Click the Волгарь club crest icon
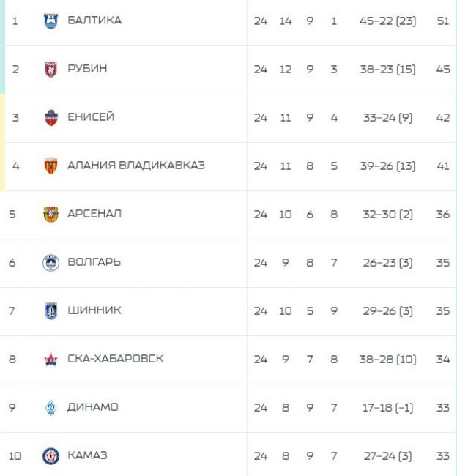457x476 pixels. pyautogui.click(x=51, y=263)
